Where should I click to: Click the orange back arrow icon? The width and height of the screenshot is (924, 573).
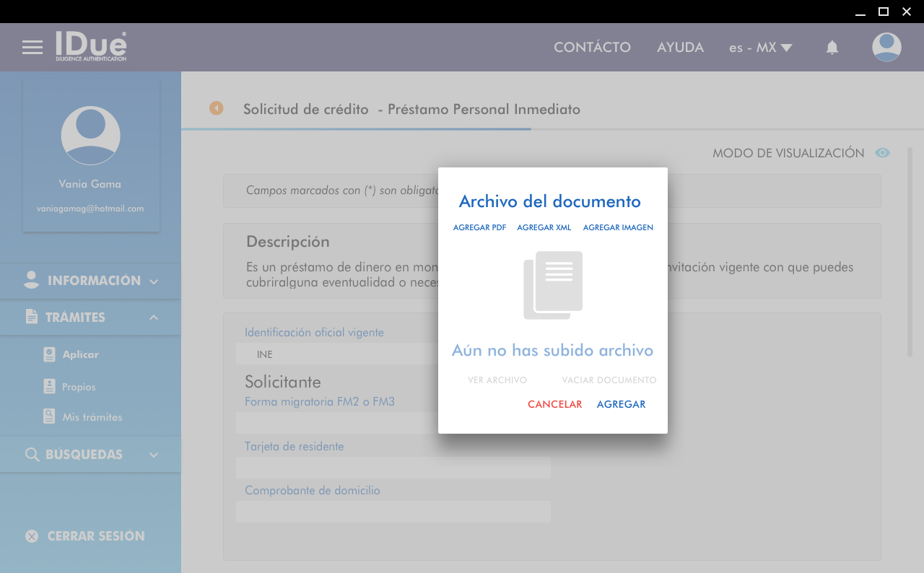pyautogui.click(x=217, y=108)
